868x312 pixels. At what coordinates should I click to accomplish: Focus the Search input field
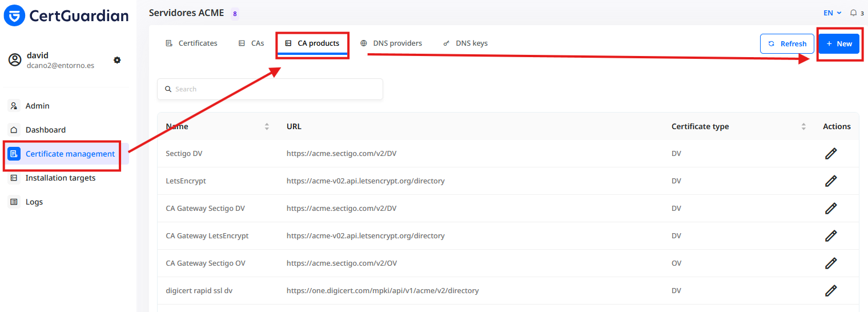click(x=270, y=89)
